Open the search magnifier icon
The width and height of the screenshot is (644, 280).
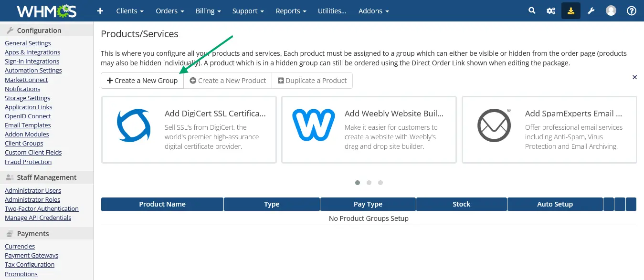532,10
